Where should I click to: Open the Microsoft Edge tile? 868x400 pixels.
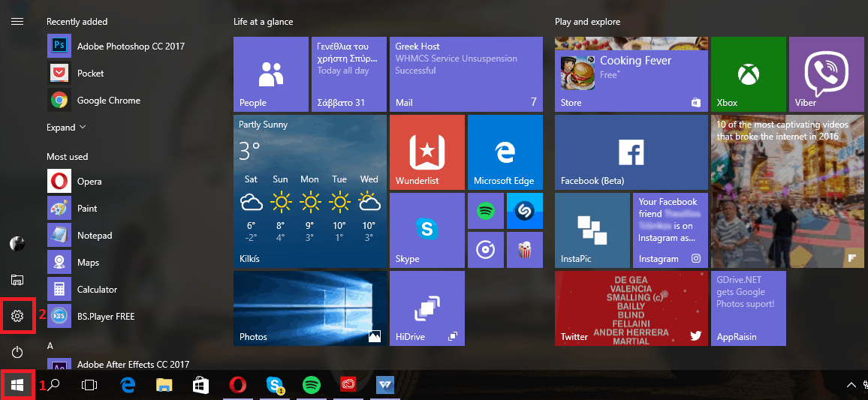click(505, 152)
